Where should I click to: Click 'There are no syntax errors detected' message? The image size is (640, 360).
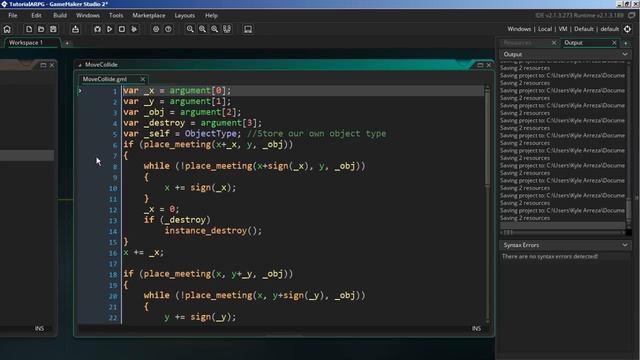pos(550,256)
